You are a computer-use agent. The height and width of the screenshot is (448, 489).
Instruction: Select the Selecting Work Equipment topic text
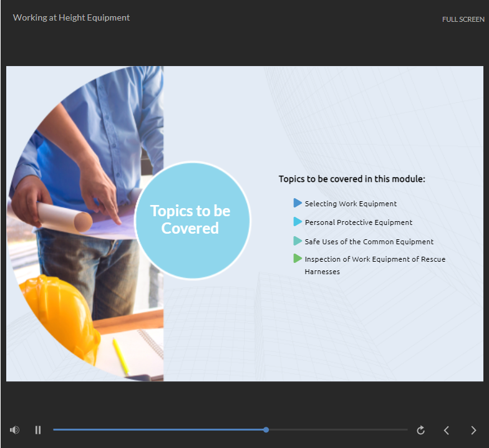click(351, 204)
